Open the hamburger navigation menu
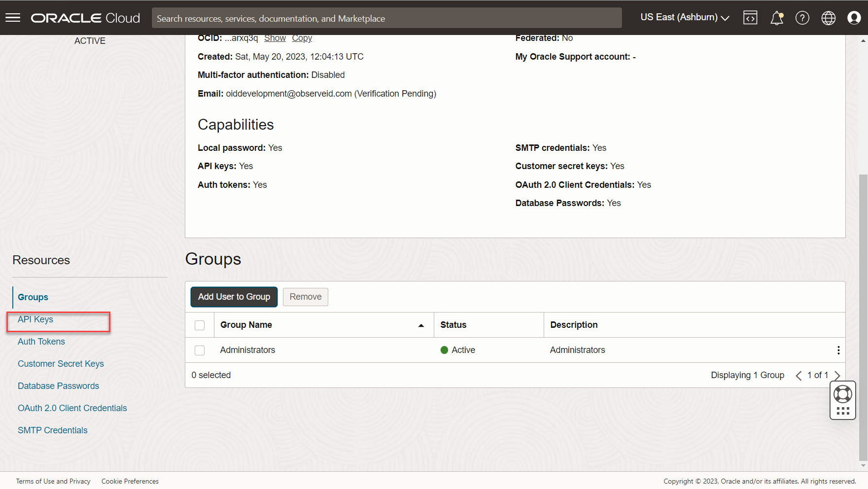 click(13, 18)
